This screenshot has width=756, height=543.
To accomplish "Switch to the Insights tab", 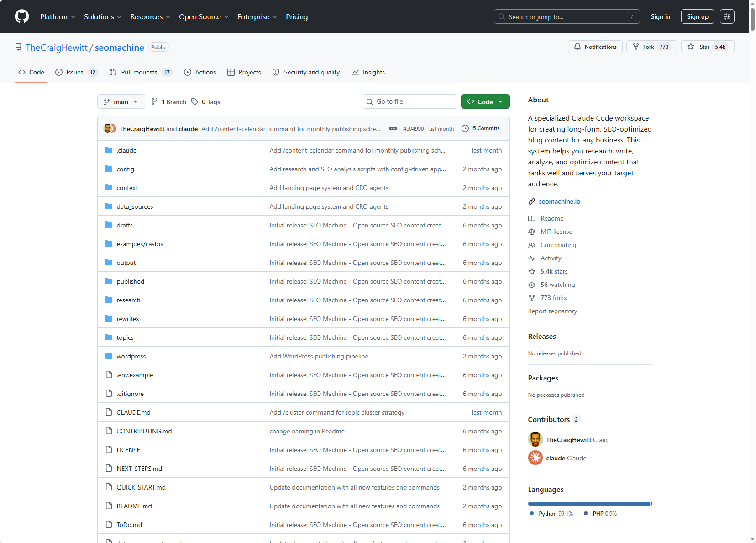I will [368, 72].
